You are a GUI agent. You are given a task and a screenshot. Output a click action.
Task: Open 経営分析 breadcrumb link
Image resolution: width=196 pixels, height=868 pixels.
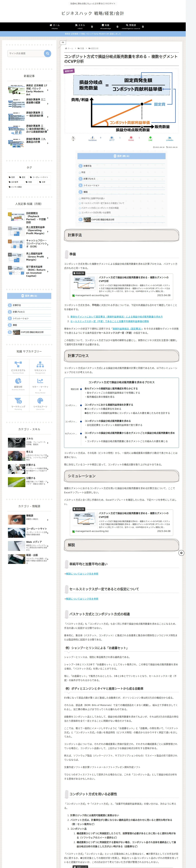[x=95, y=48]
